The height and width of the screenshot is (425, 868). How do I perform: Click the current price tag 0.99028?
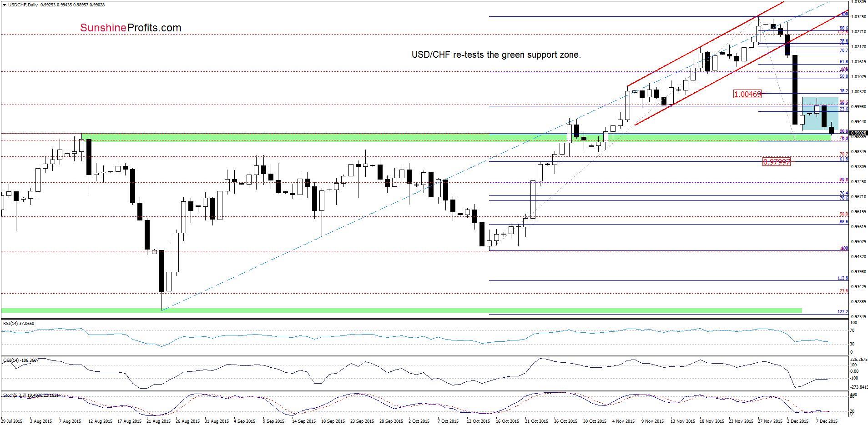click(x=858, y=133)
